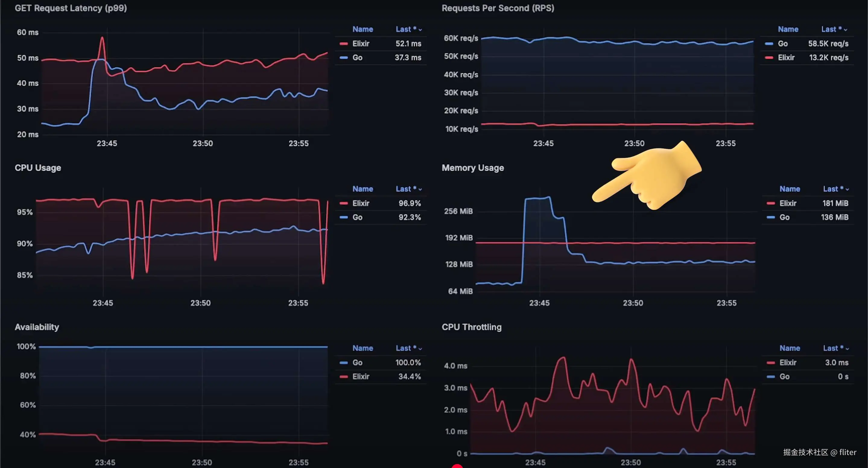Toggle Go series in RPS legend
Viewport: 868px width, 468px height.
[782, 44]
